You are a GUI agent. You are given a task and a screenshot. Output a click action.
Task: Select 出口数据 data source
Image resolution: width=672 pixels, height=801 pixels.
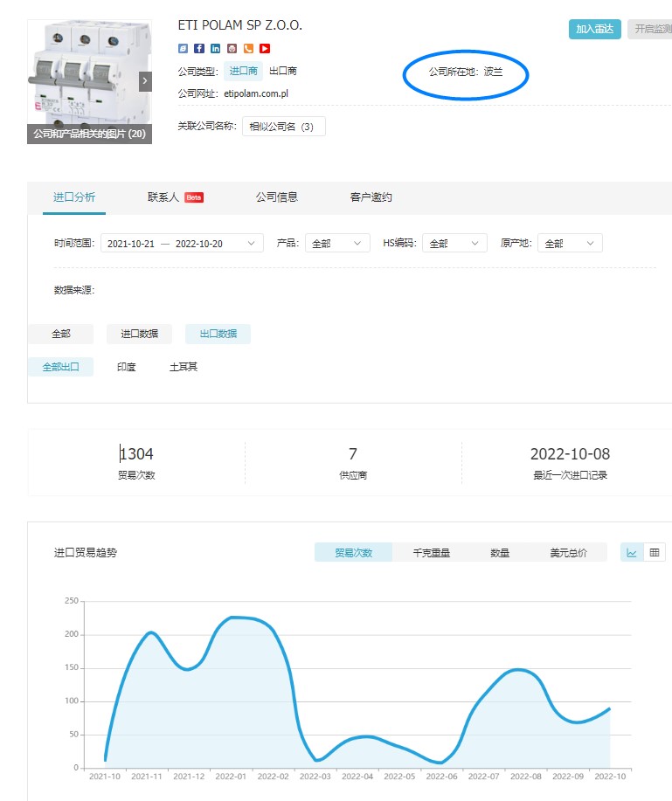point(218,334)
